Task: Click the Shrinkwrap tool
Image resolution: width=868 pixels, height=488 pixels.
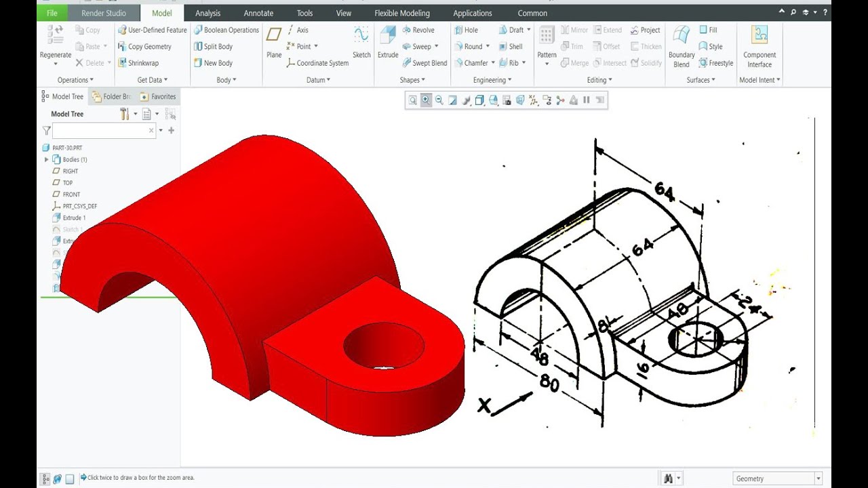Action: pyautogui.click(x=138, y=63)
